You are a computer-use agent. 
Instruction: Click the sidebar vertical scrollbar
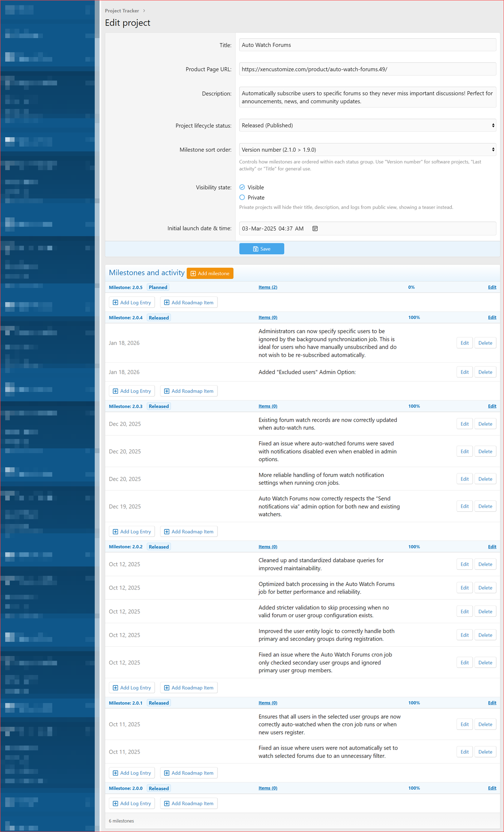coord(97,416)
